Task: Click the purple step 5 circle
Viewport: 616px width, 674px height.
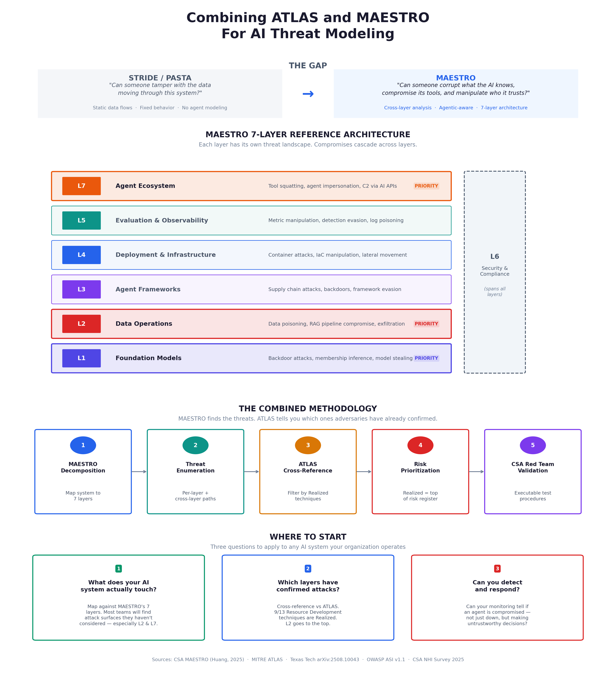Action: (532, 445)
